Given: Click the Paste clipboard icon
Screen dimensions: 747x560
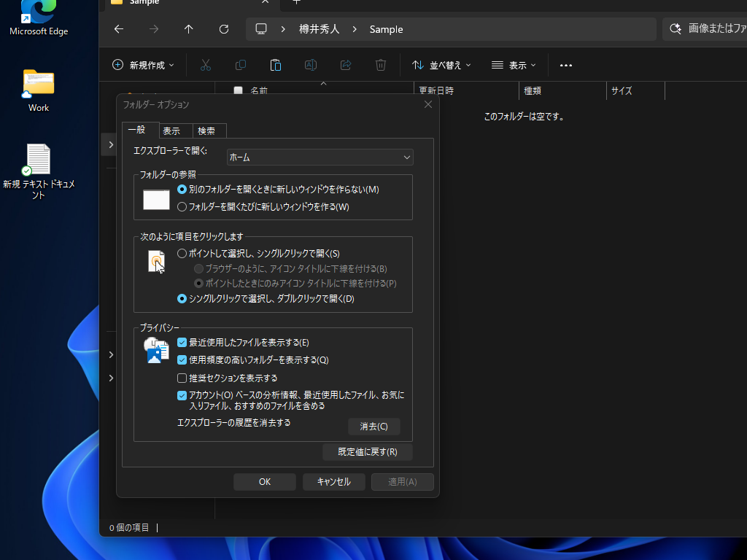Looking at the screenshot, I should pyautogui.click(x=275, y=65).
